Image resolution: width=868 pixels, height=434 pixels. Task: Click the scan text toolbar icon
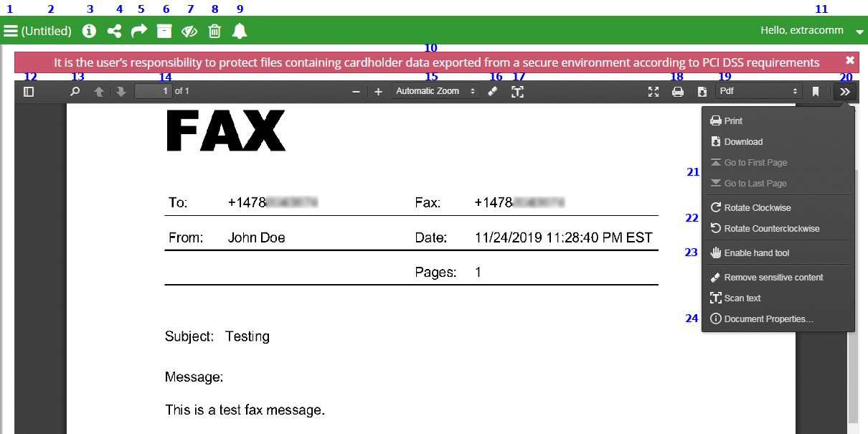(517, 92)
